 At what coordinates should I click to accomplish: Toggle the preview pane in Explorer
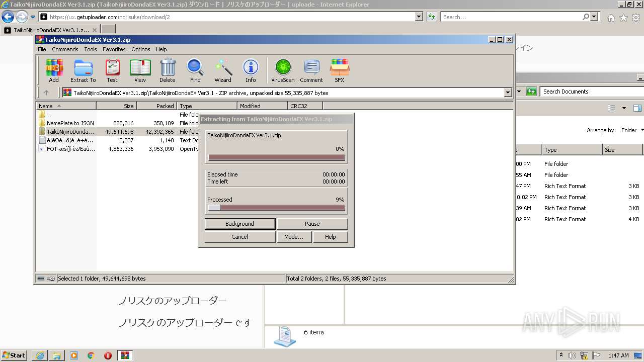pyautogui.click(x=637, y=108)
